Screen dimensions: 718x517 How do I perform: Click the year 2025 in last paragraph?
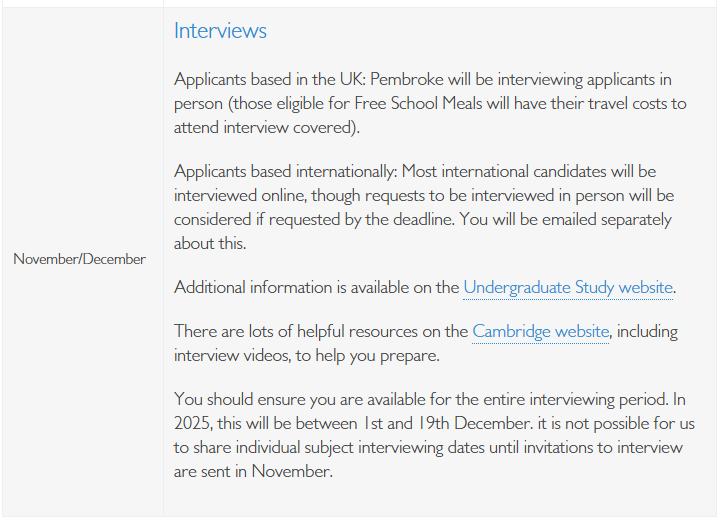(x=193, y=423)
